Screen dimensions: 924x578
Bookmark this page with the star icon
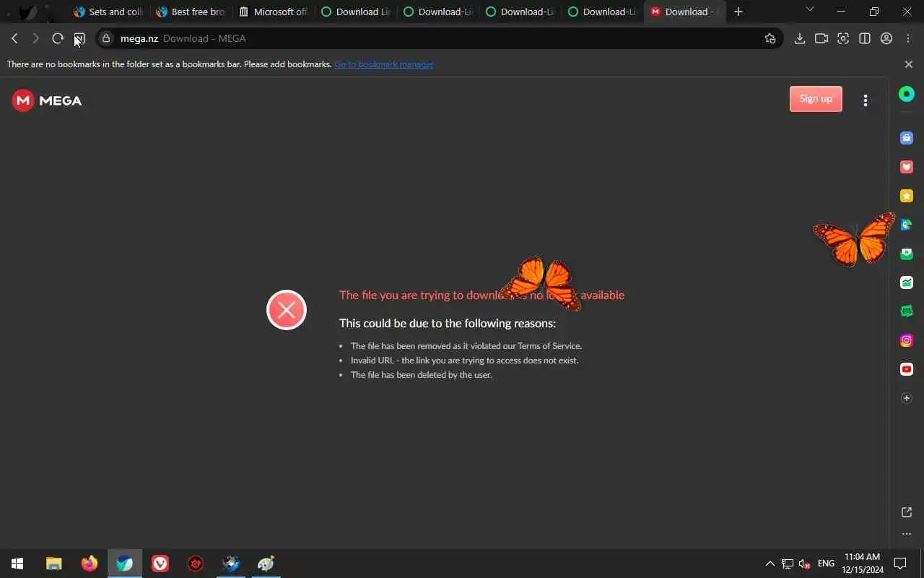point(770,38)
